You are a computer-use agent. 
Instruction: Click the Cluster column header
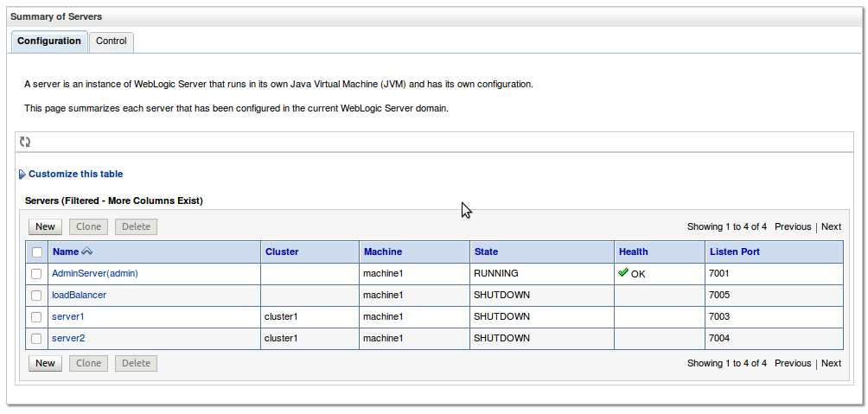click(282, 252)
